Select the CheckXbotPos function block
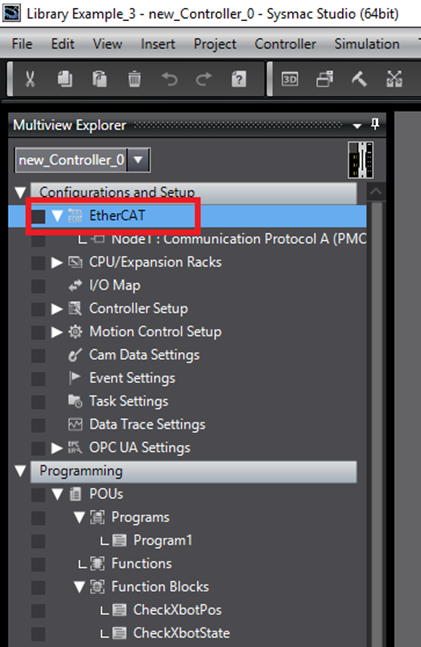The width and height of the screenshot is (421, 647). [177, 610]
